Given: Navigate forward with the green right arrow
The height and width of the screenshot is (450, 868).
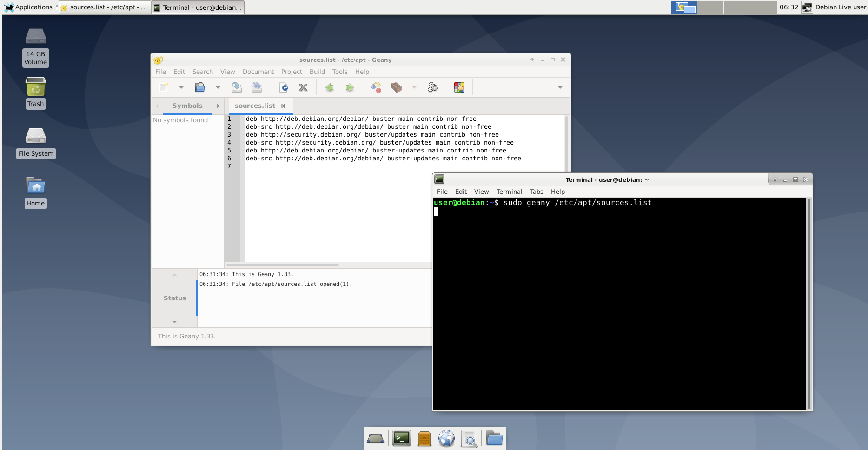Looking at the screenshot, I should [x=350, y=87].
